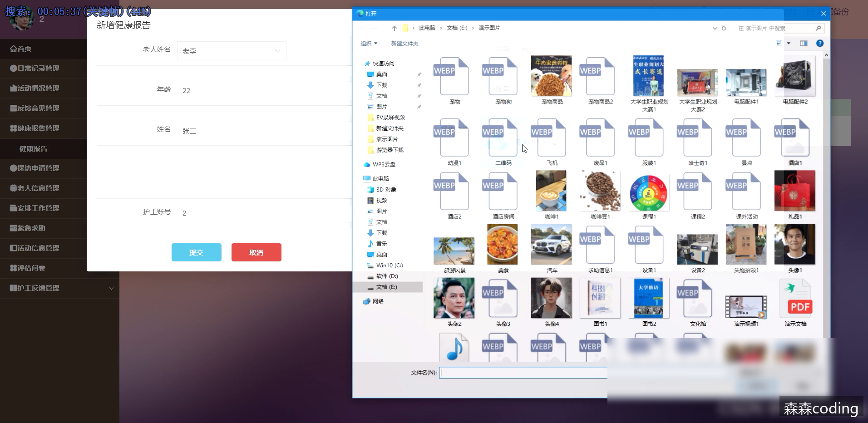
Task: Expand 护工反馈管理 sidebar menu
Action: 59,288
